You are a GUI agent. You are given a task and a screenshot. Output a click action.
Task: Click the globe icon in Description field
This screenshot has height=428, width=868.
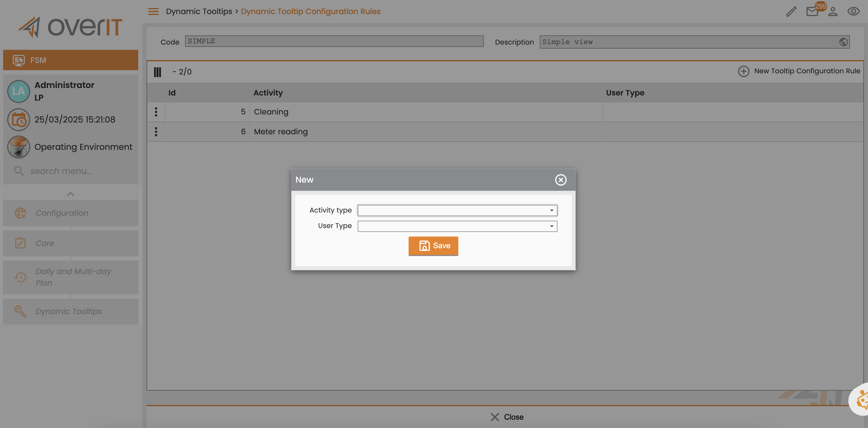click(x=843, y=42)
